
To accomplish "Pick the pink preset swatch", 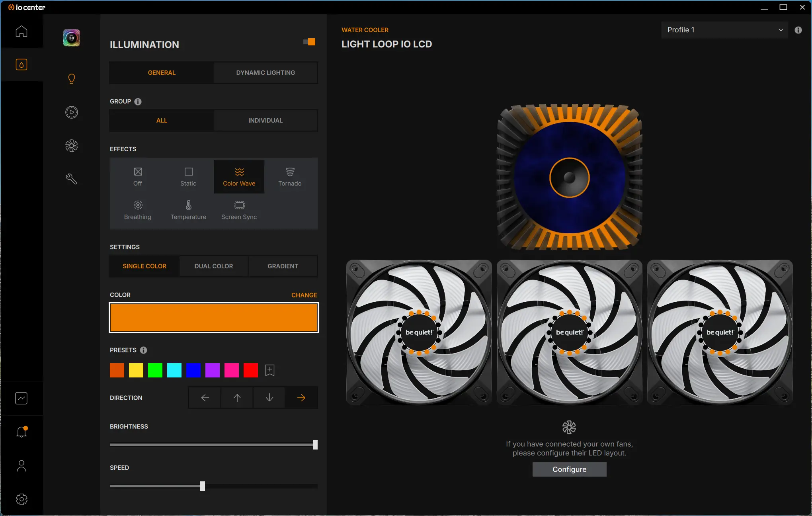I will click(232, 370).
